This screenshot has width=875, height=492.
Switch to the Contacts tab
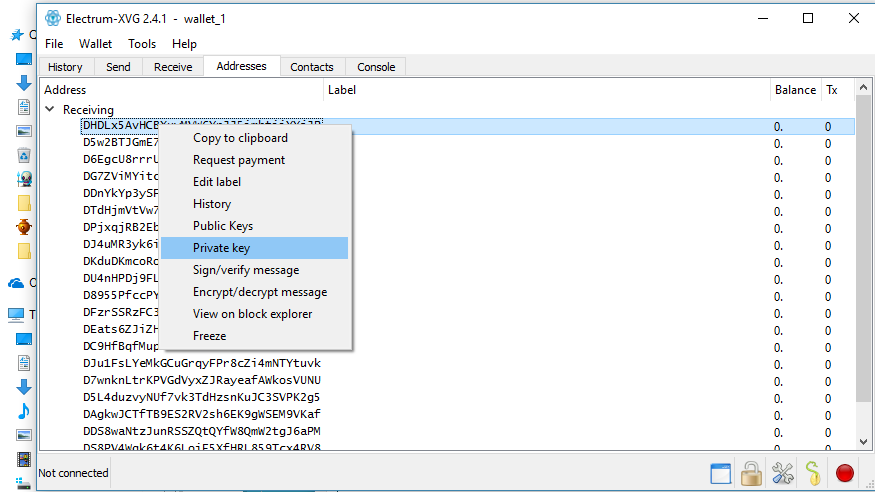coord(312,67)
